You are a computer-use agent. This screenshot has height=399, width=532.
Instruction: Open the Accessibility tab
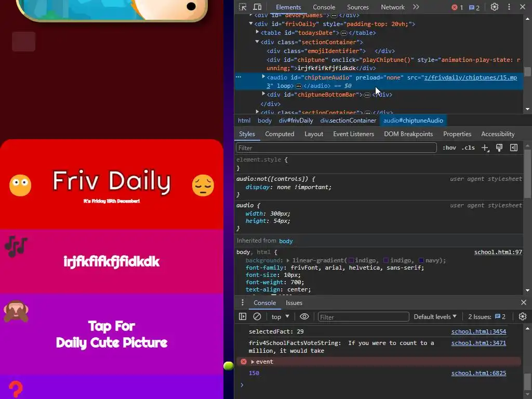point(498,134)
